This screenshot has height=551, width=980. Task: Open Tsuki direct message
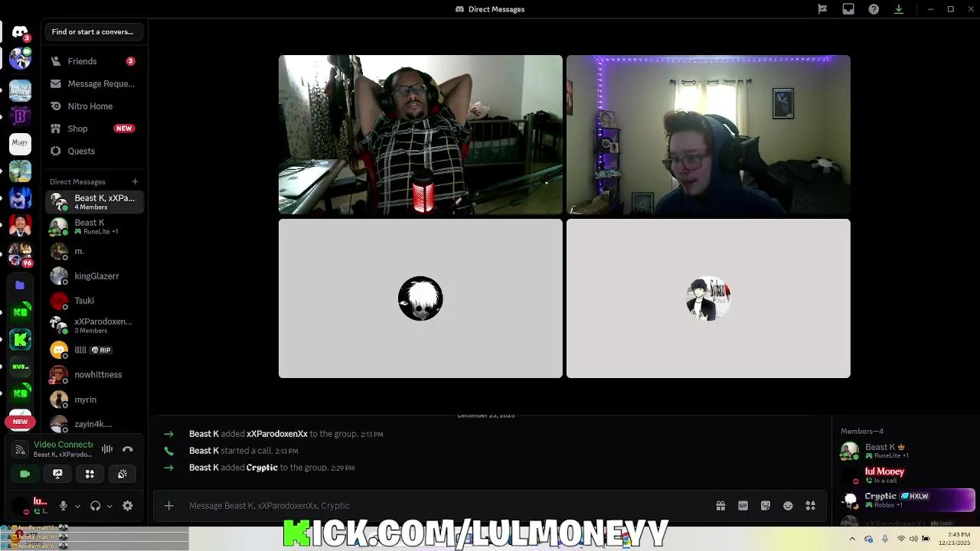tap(93, 301)
